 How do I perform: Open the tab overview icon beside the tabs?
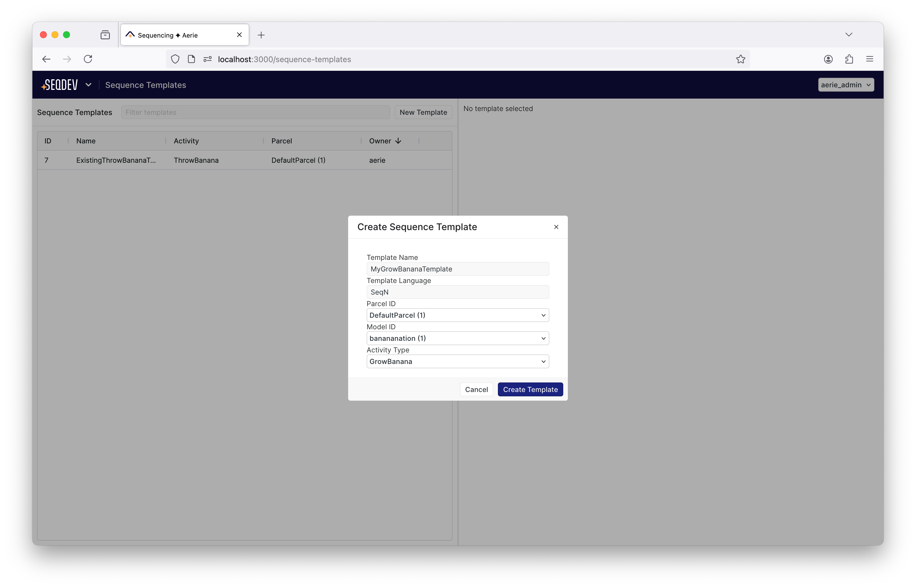(x=105, y=35)
